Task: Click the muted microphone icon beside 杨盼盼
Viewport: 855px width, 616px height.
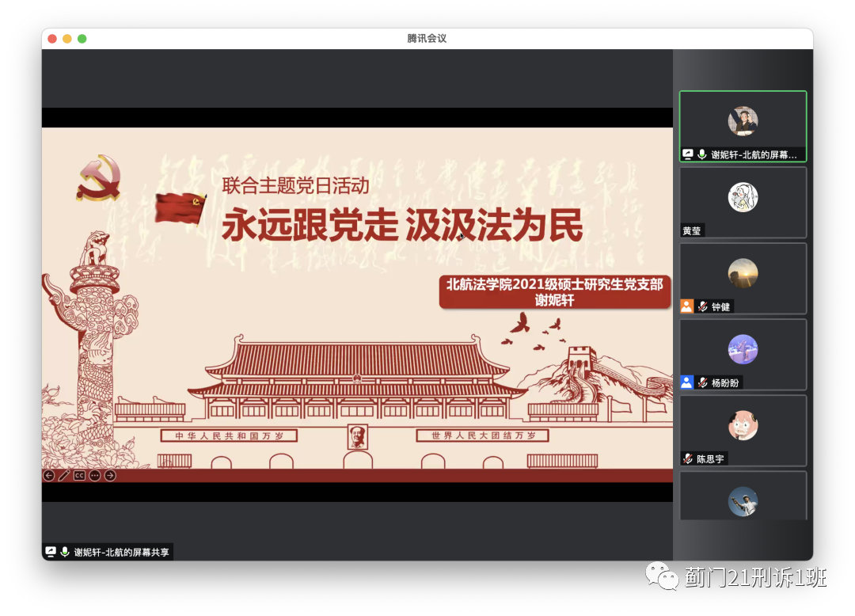Action: click(x=703, y=382)
